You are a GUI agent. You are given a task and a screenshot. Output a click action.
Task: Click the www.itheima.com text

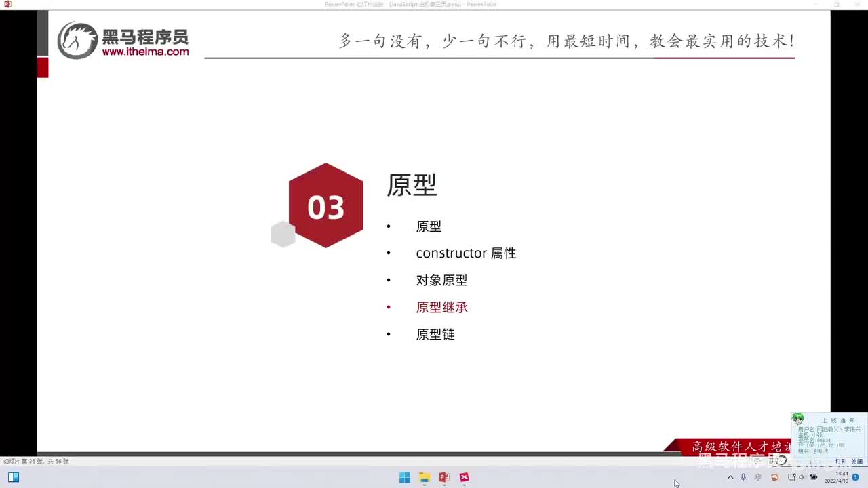(x=145, y=52)
